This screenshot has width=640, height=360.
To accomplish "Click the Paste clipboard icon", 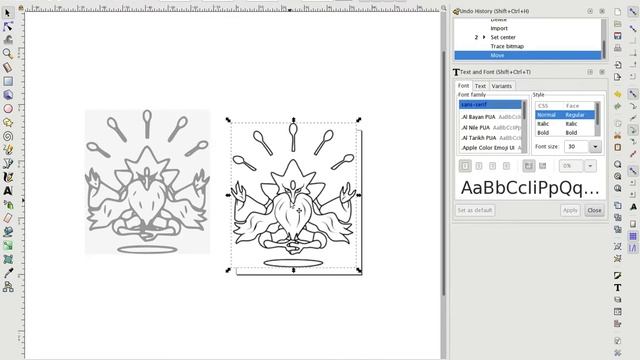I will [x=618, y=147].
